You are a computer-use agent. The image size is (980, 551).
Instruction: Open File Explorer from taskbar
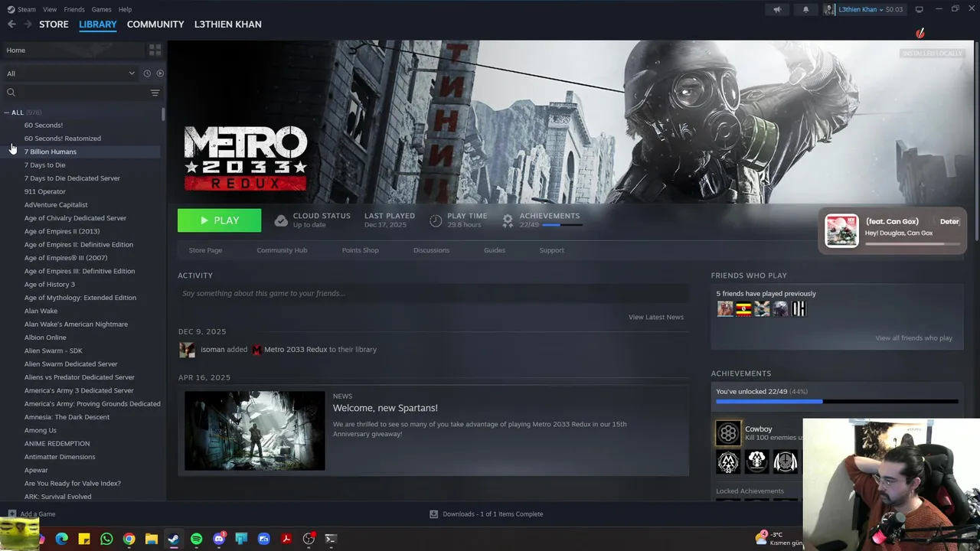(x=152, y=539)
